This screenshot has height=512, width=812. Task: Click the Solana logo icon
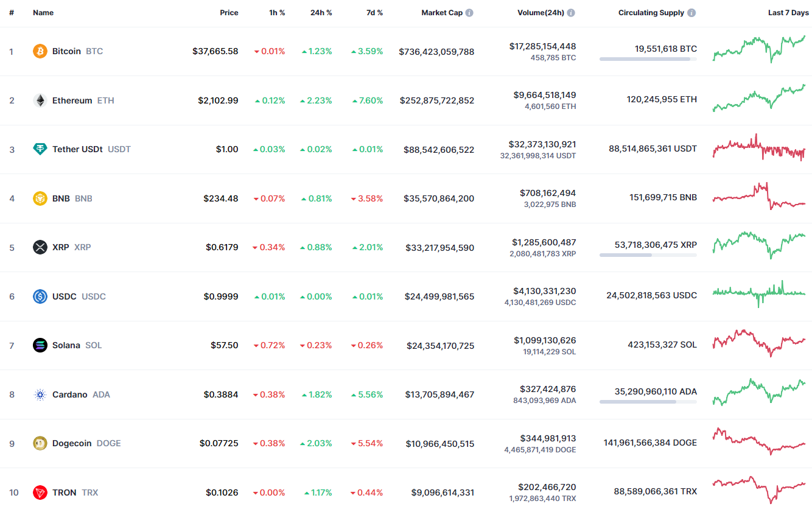tap(40, 345)
